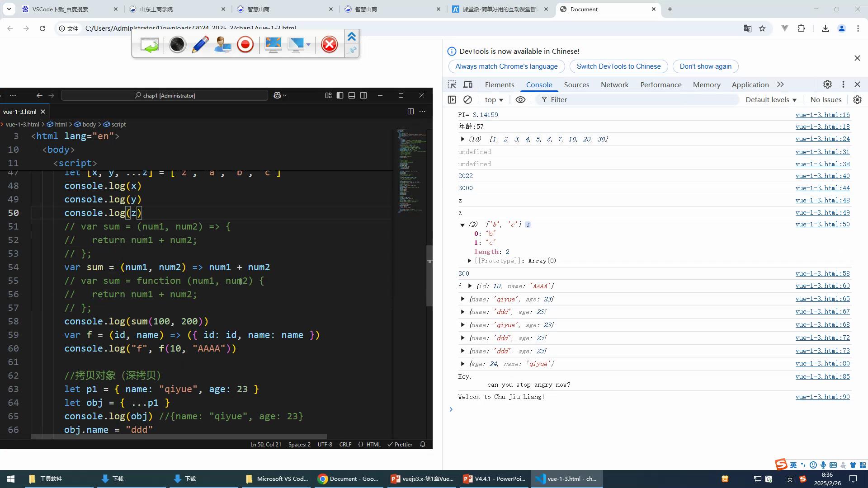This screenshot has height=488, width=868.
Task: Clear console with the ban icon
Action: (x=468, y=100)
